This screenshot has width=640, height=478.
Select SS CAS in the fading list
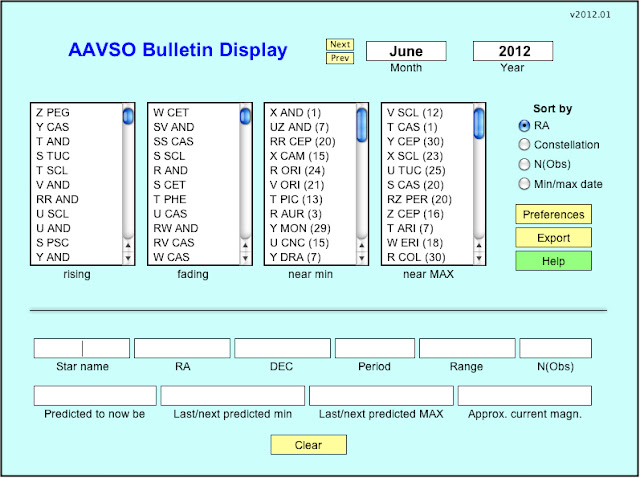pos(173,141)
